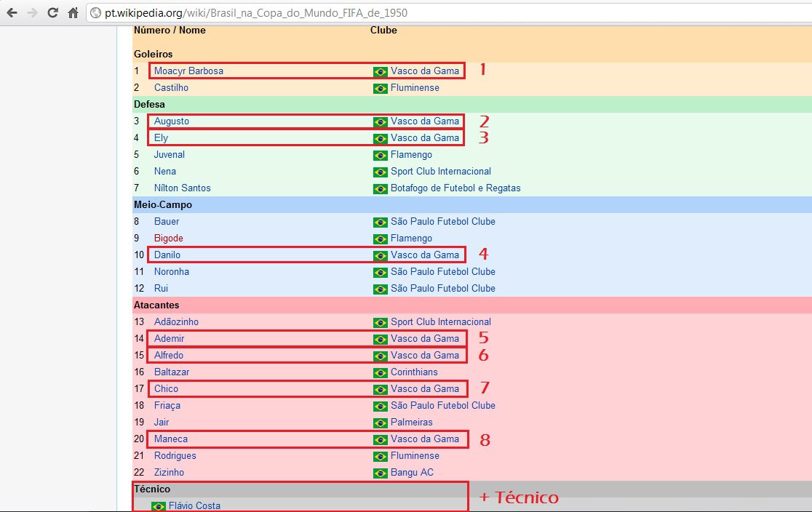The width and height of the screenshot is (812, 512).
Task: Open the Adãozinho player link
Action: tap(176, 321)
